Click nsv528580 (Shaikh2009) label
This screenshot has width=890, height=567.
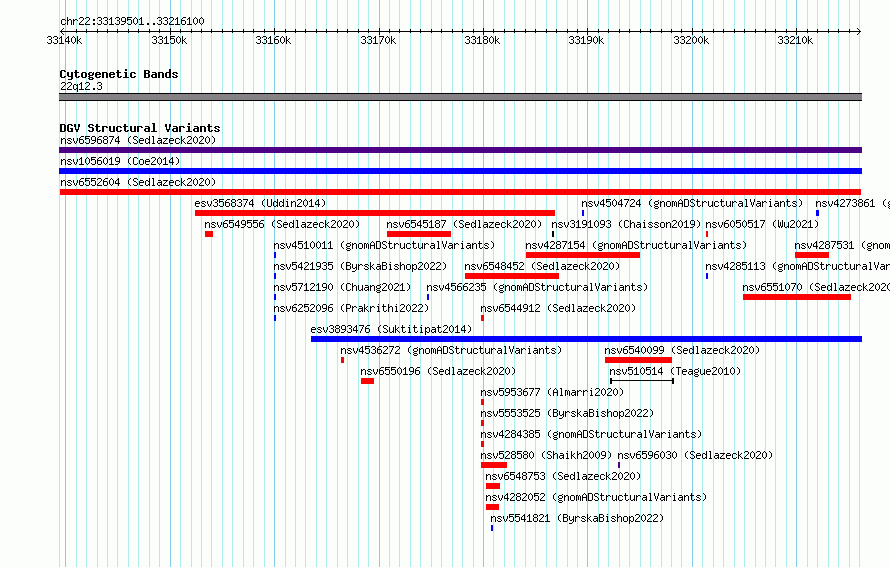546,455
